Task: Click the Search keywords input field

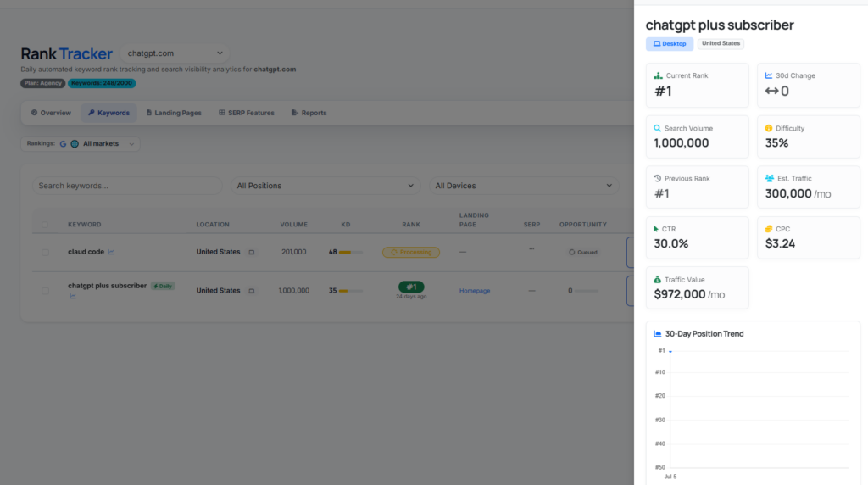Action: click(x=127, y=186)
